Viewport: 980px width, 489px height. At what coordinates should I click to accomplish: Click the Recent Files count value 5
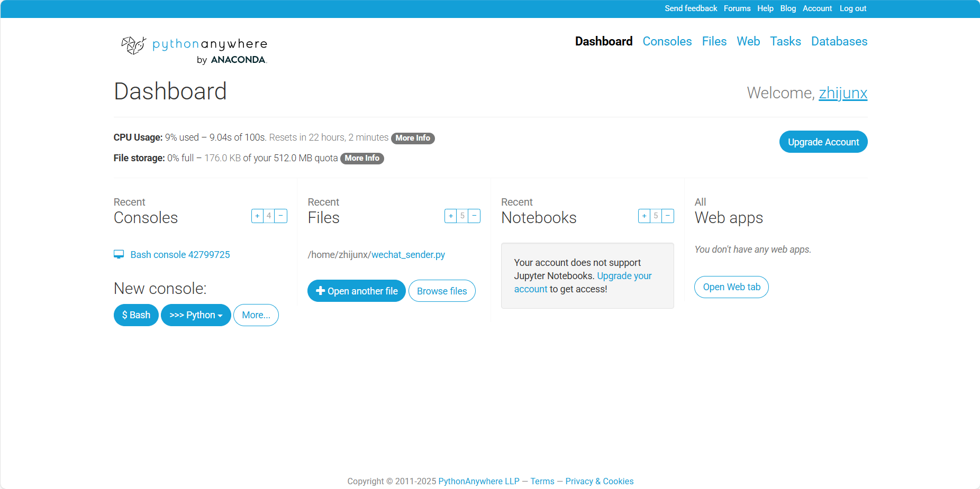pos(462,216)
